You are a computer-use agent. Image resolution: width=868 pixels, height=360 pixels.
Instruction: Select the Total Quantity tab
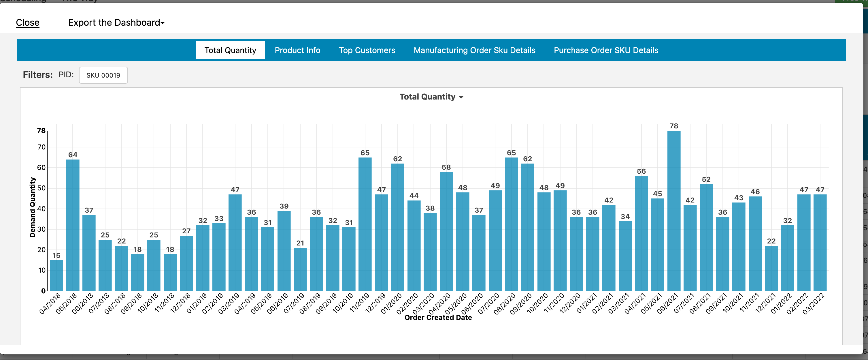point(230,50)
